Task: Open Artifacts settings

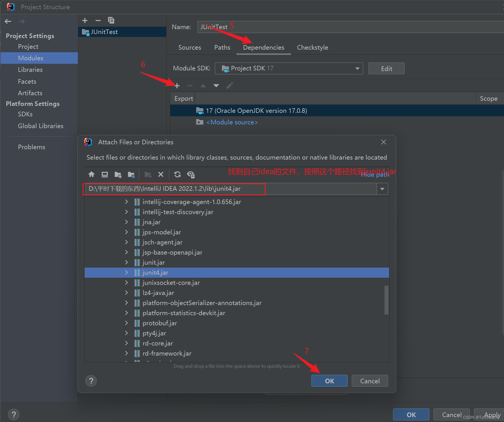Action: (x=30, y=93)
